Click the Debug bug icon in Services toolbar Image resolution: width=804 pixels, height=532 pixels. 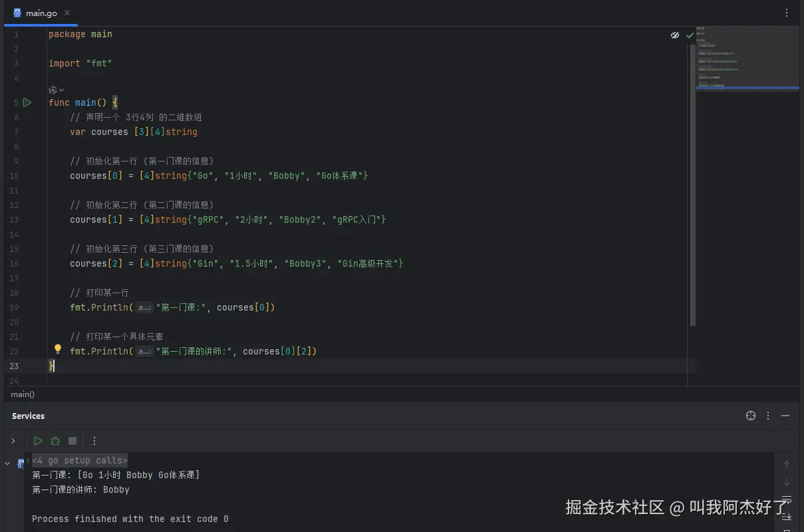(55, 441)
